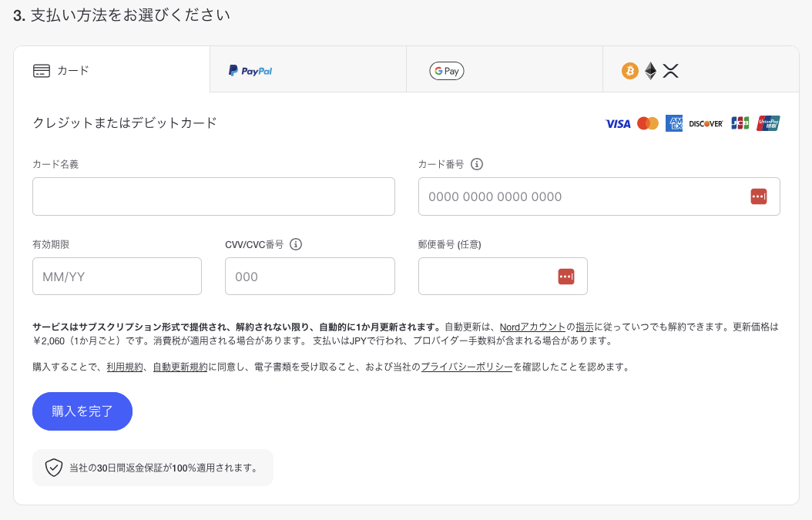Click the Discover card logo
812x520 pixels.
point(706,123)
